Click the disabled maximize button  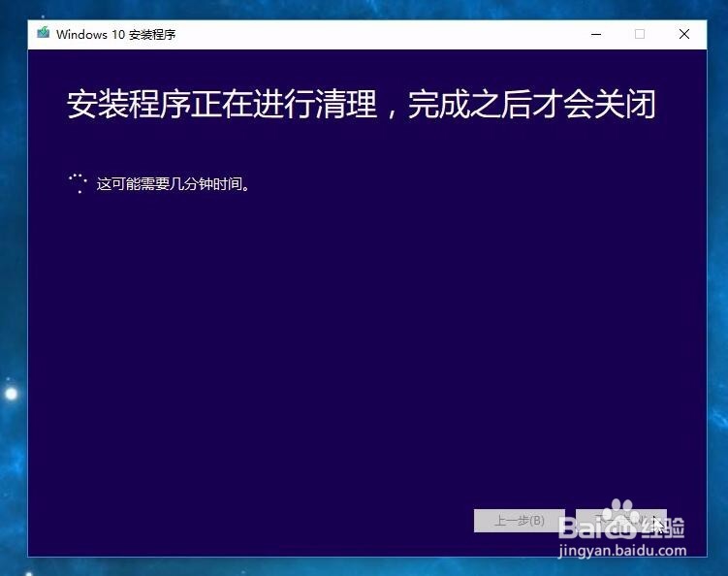(x=640, y=34)
